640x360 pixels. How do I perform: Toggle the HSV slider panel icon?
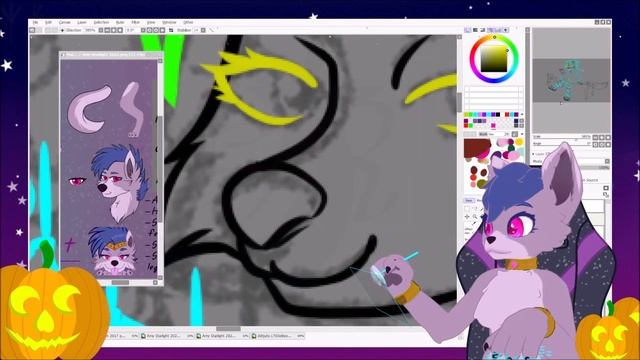click(482, 30)
